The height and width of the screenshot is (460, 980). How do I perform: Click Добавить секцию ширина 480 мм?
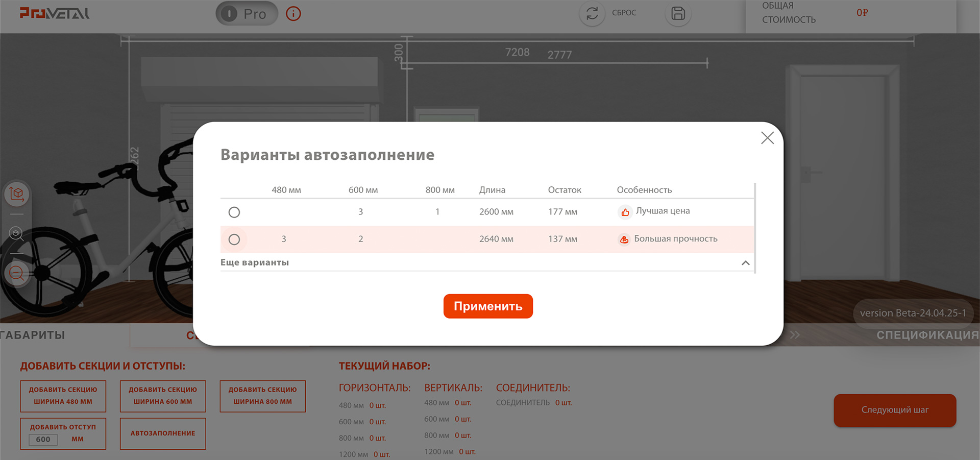pyautogui.click(x=63, y=396)
